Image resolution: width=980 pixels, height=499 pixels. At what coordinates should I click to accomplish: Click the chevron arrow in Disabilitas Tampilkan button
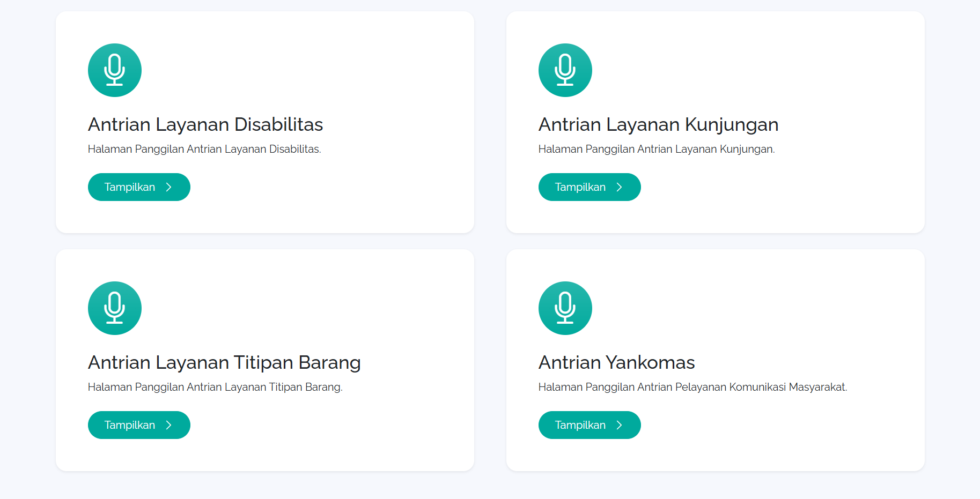pos(169,187)
